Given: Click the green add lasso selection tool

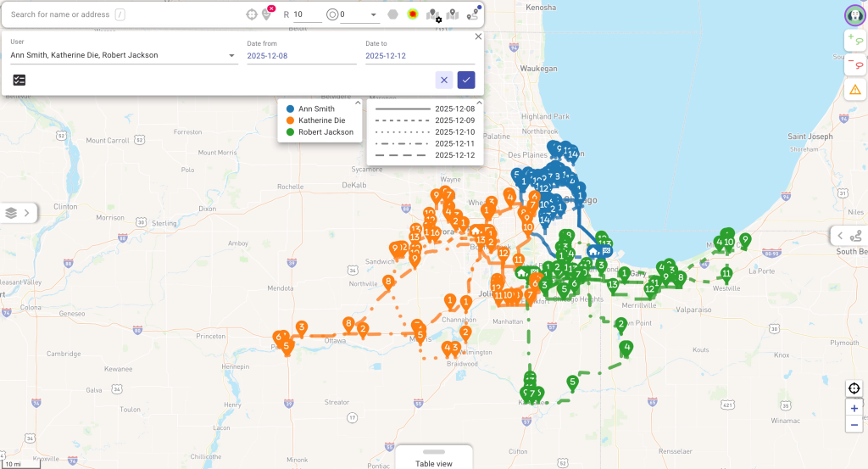Looking at the screenshot, I should point(854,40).
